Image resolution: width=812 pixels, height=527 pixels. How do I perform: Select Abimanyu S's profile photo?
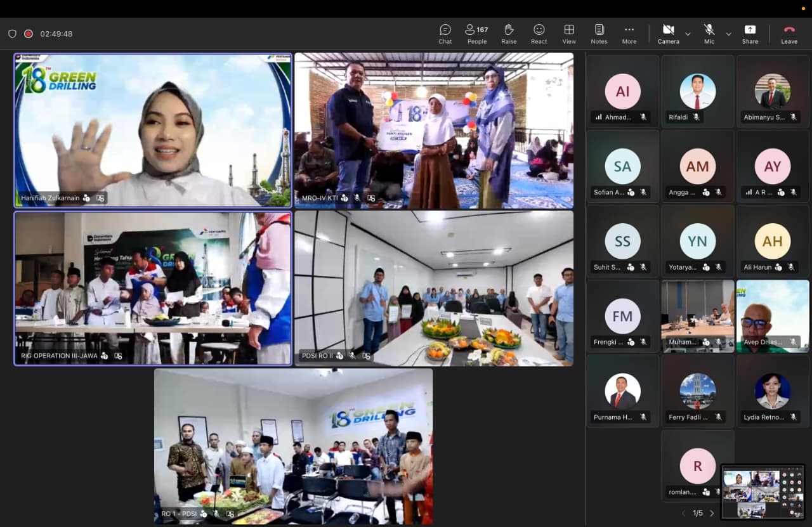coord(773,91)
